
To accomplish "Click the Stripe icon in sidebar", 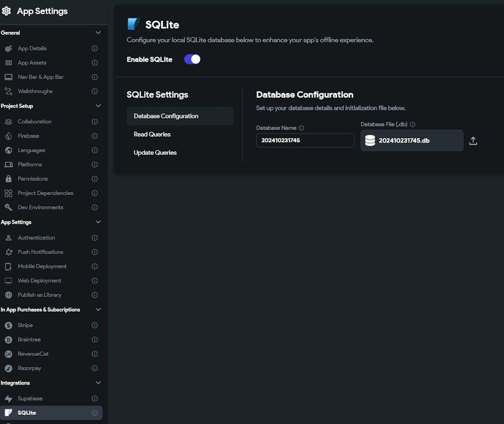I will tap(8, 326).
